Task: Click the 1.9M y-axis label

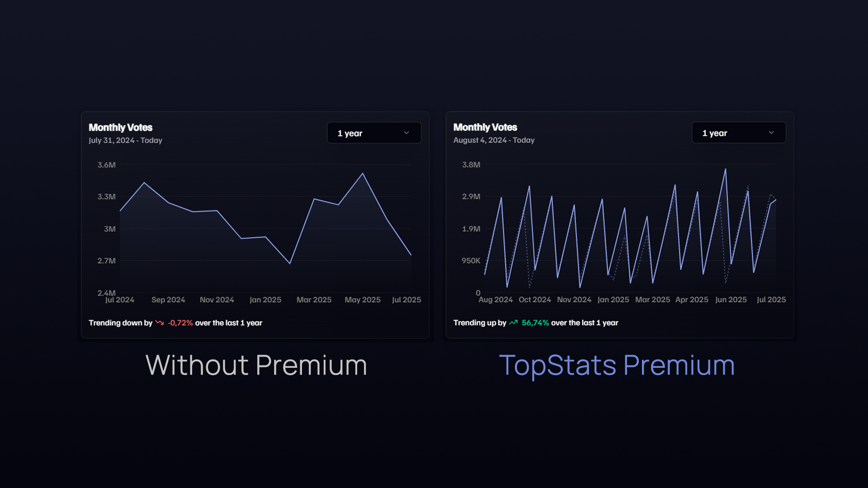Action: coord(471,229)
